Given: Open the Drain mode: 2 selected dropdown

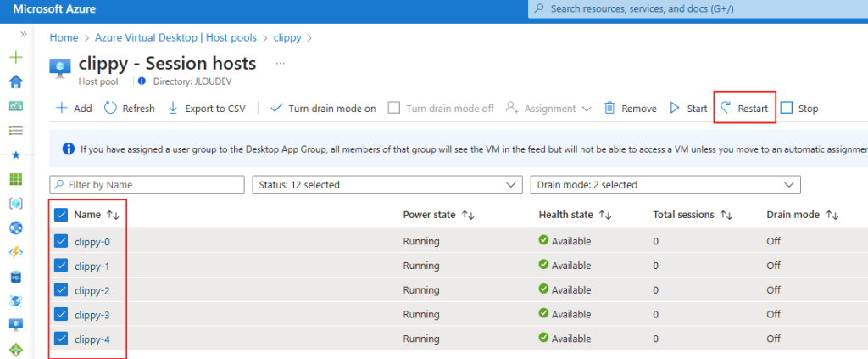Looking at the screenshot, I should [665, 184].
